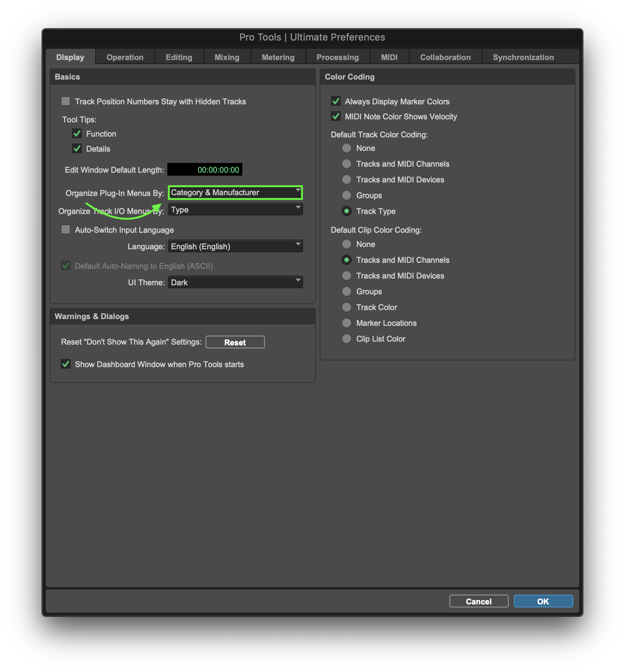Click OK to confirm preferences
The height and width of the screenshot is (672, 625).
pos(543,601)
